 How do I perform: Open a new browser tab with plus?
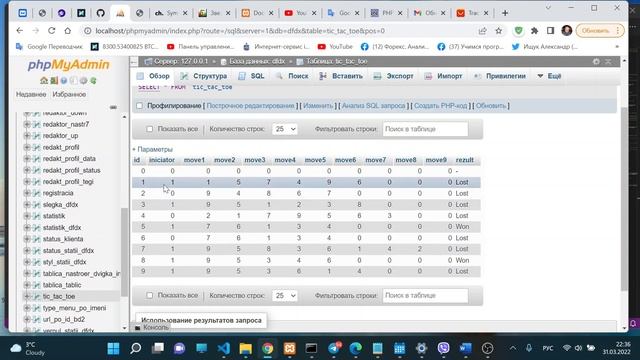(505, 13)
